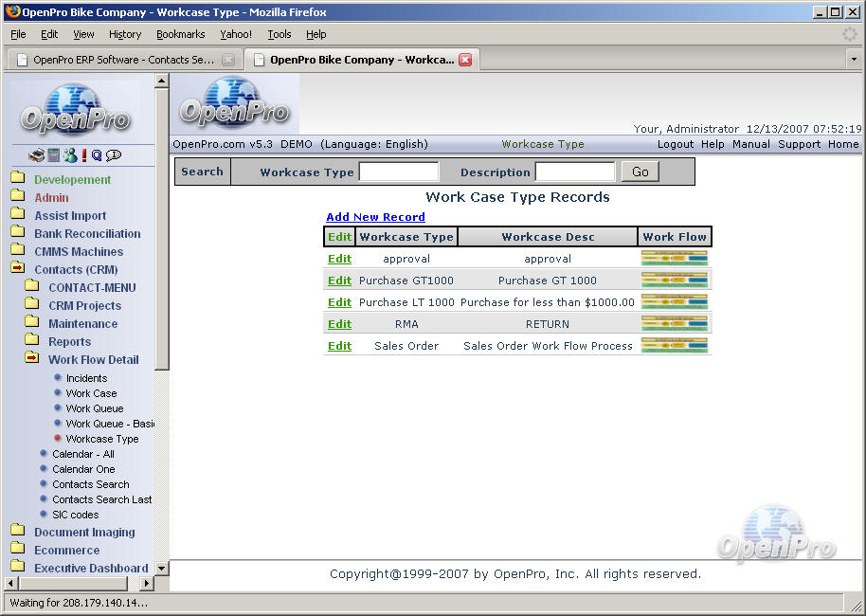Open Work Queue - Basic item

[110, 424]
